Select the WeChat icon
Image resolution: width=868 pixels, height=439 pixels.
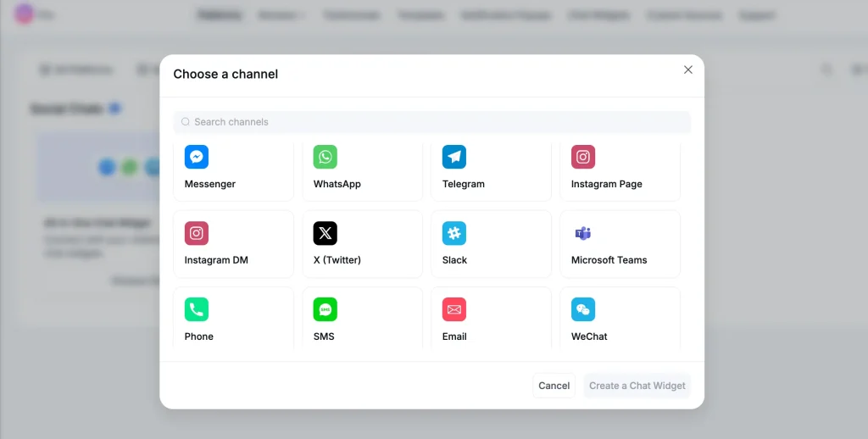(583, 309)
